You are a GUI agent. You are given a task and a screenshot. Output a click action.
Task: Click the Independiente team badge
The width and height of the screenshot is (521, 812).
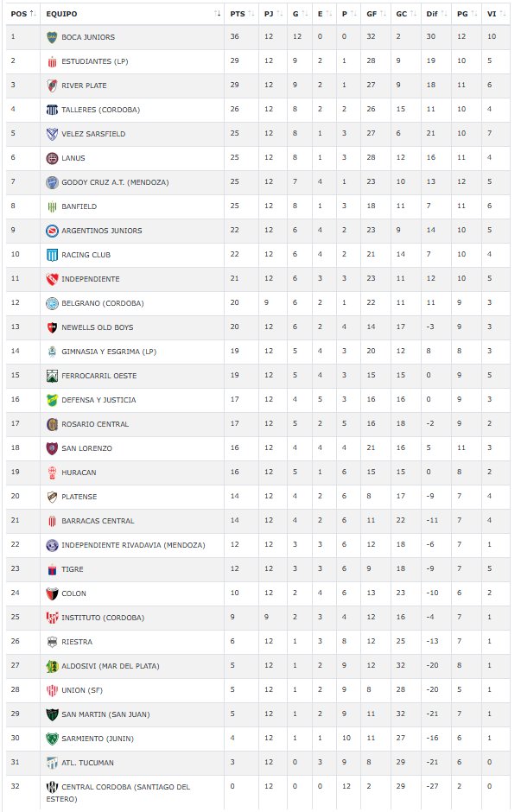point(52,279)
